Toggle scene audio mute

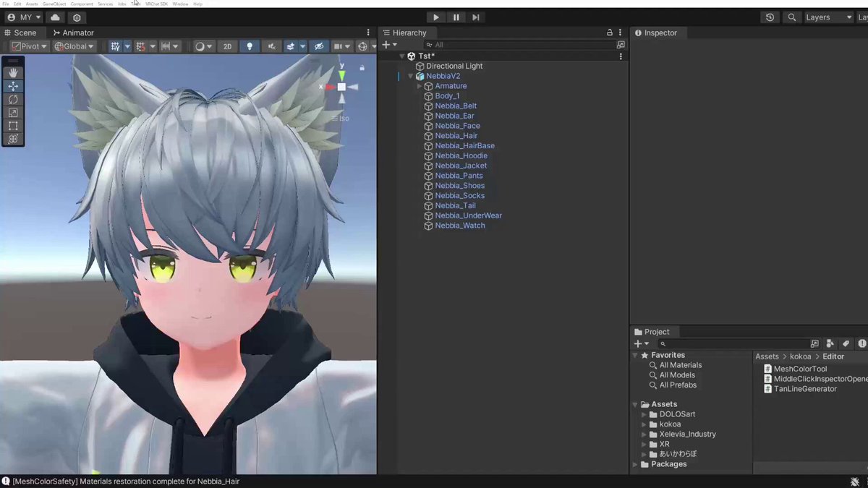pos(271,46)
